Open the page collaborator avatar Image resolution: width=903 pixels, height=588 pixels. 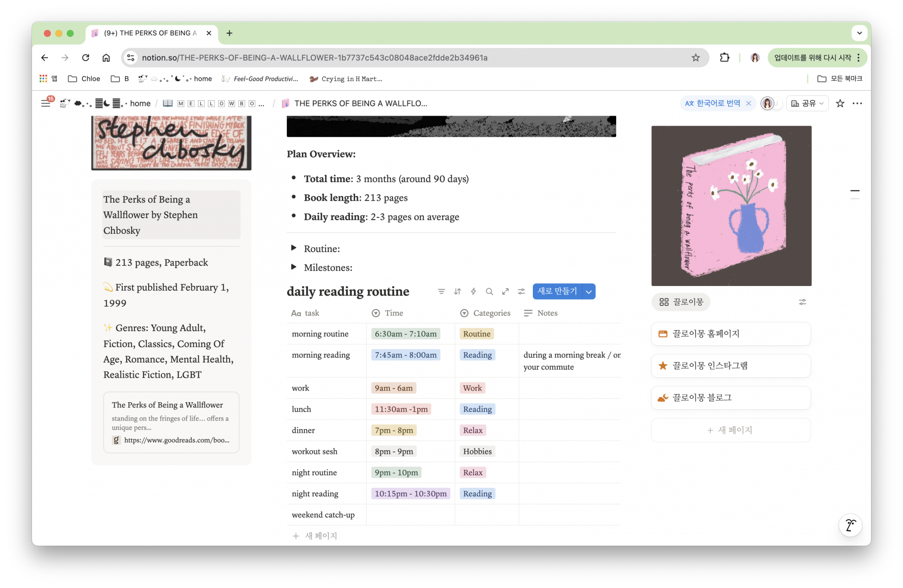tap(768, 103)
